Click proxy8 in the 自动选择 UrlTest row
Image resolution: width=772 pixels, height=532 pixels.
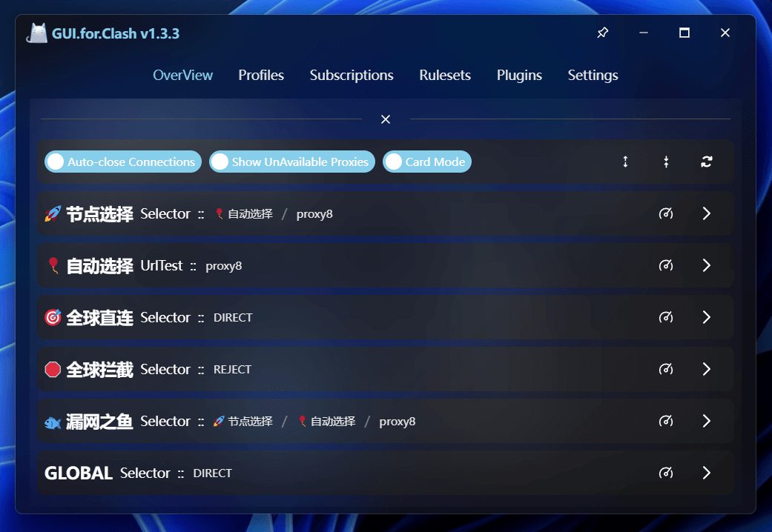coord(223,266)
